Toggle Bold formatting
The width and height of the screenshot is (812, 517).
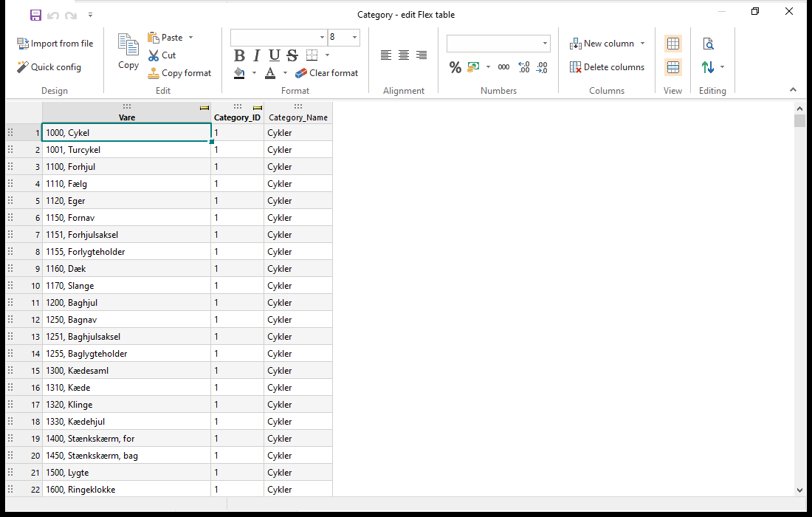click(x=239, y=55)
